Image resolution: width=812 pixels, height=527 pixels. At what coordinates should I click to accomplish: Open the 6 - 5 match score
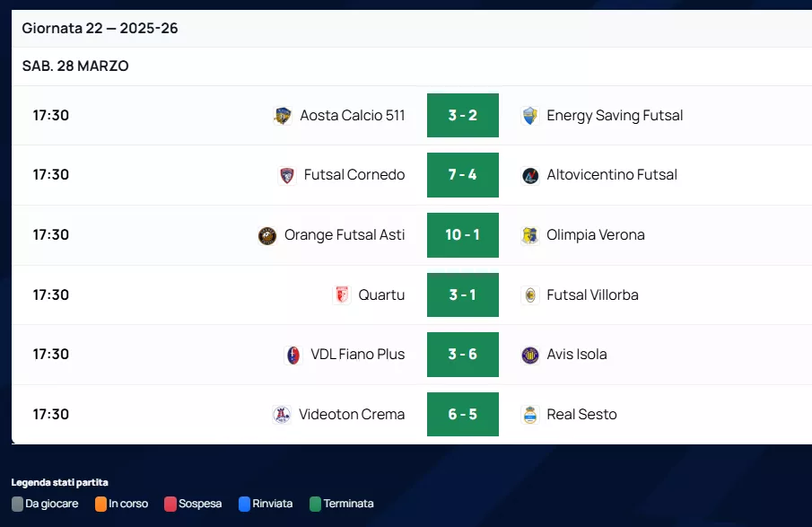click(462, 415)
